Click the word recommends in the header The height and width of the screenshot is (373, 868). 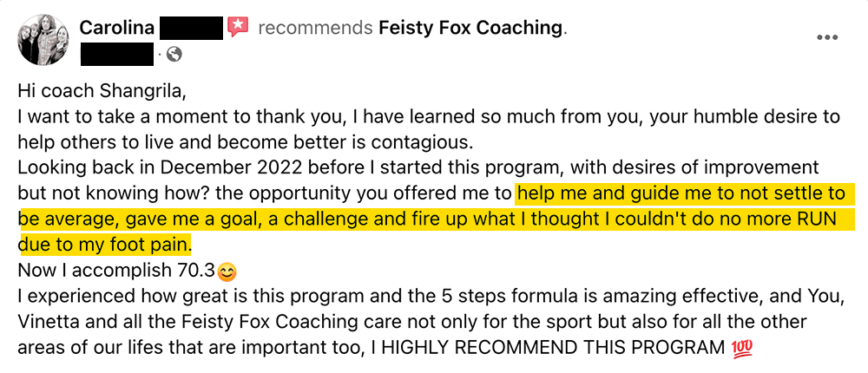316,28
